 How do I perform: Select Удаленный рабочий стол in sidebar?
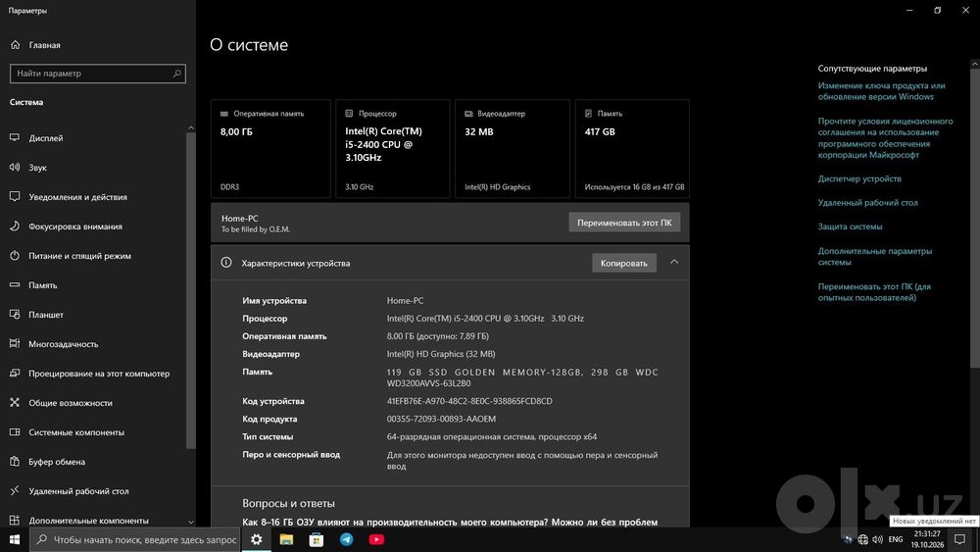tap(78, 491)
